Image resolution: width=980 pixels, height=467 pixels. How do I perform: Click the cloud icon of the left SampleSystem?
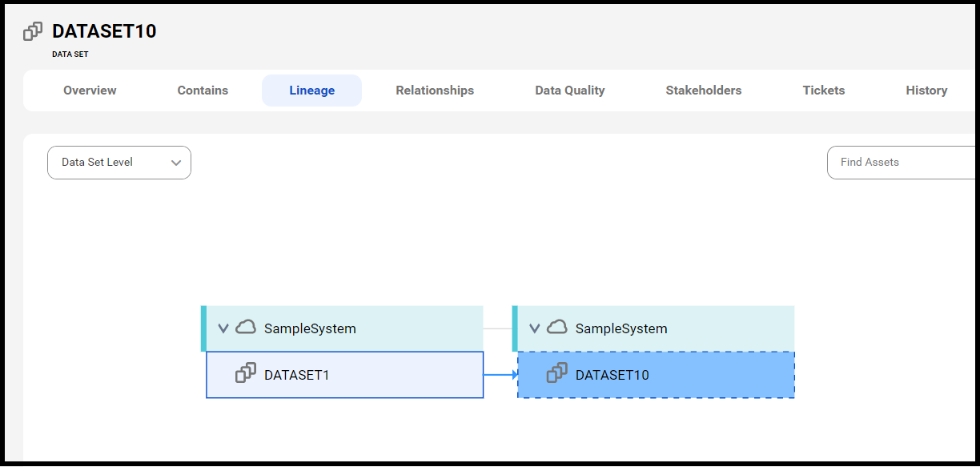(246, 328)
